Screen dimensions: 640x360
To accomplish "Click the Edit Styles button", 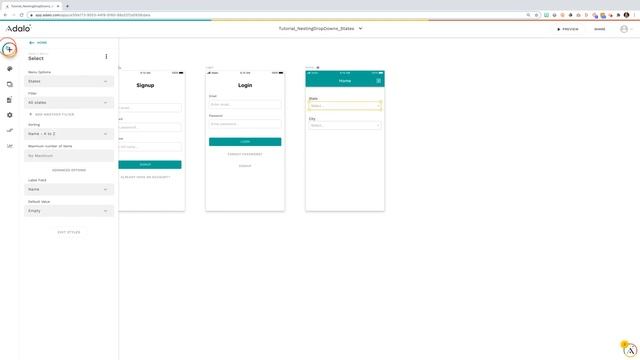I will tap(69, 232).
